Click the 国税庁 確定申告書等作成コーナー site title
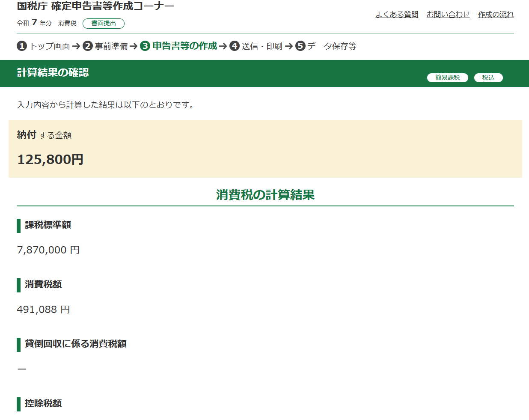 [x=95, y=6]
